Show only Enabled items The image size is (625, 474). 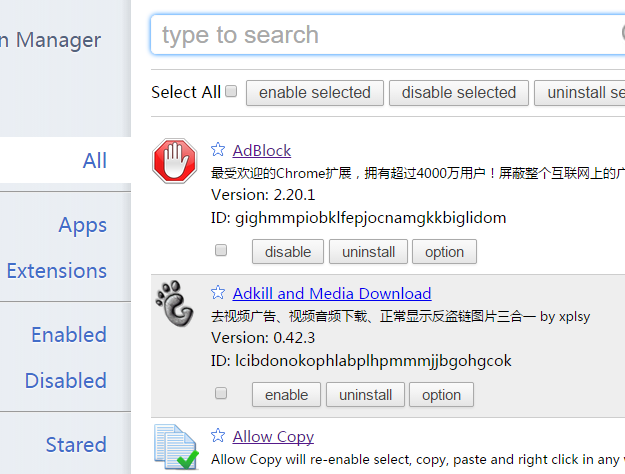pyautogui.click(x=69, y=334)
